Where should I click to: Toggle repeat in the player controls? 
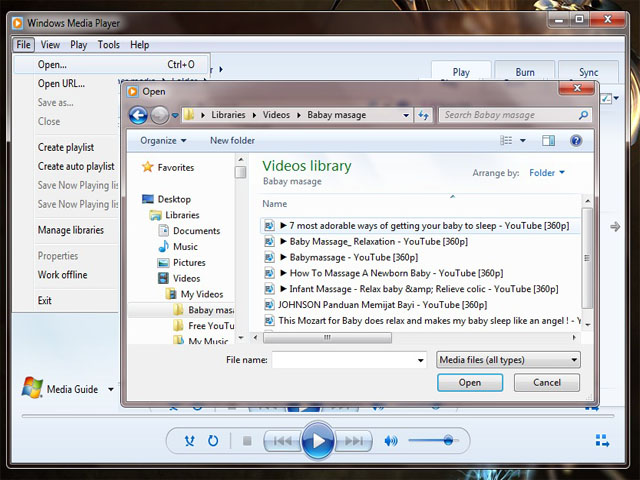tap(213, 441)
